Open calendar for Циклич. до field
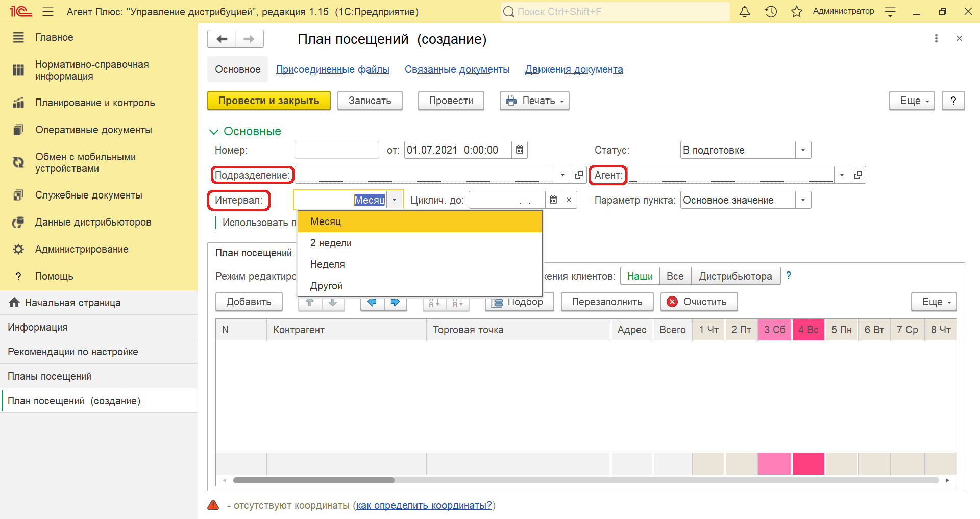The width and height of the screenshot is (980, 519). coord(553,200)
